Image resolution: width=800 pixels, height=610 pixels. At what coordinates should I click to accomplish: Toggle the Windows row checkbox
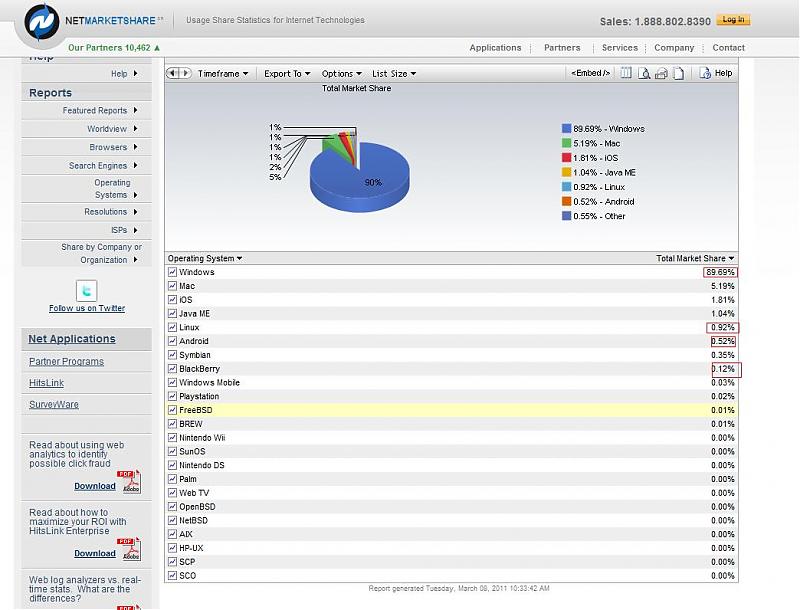[x=172, y=272]
